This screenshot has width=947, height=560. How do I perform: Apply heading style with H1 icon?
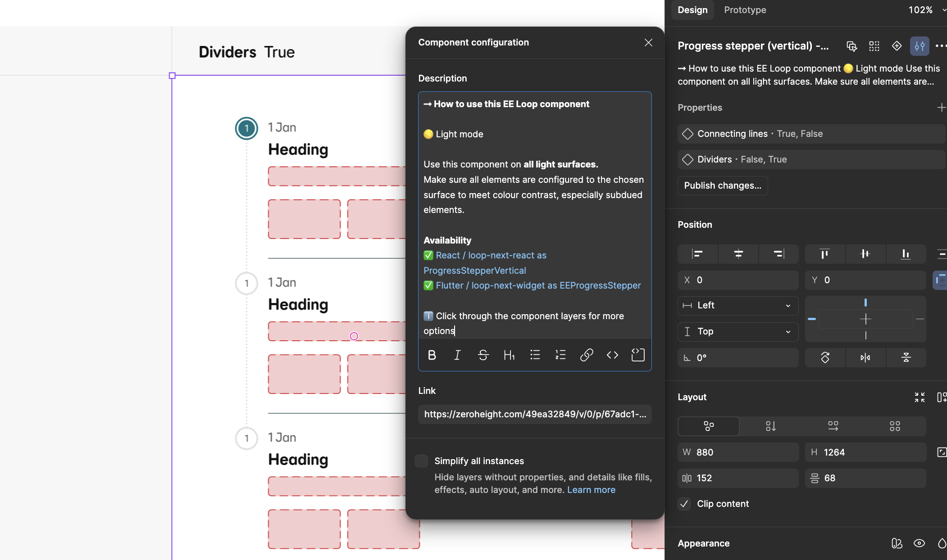click(x=509, y=355)
